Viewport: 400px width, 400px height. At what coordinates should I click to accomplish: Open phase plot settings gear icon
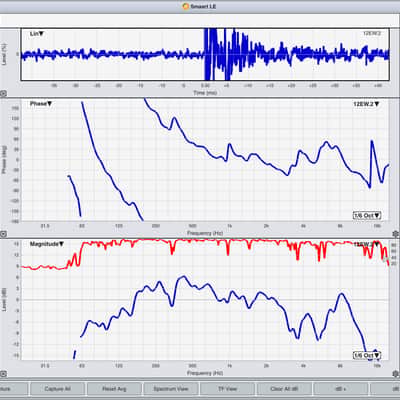(395, 234)
